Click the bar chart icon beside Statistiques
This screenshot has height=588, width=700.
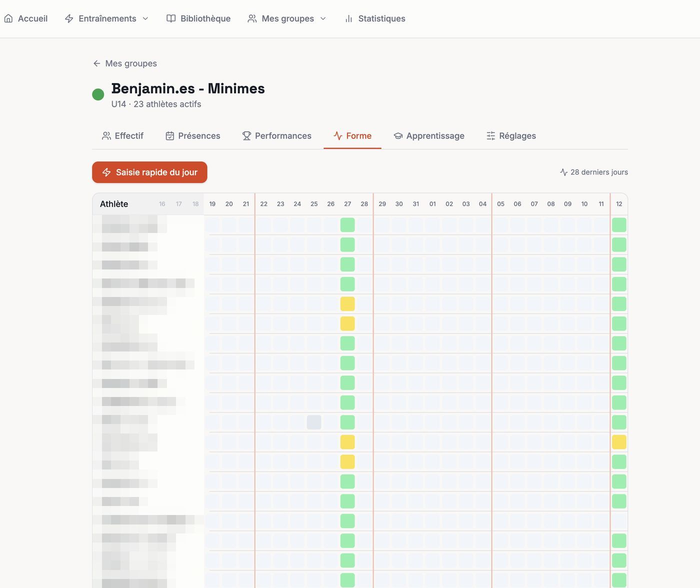click(348, 18)
